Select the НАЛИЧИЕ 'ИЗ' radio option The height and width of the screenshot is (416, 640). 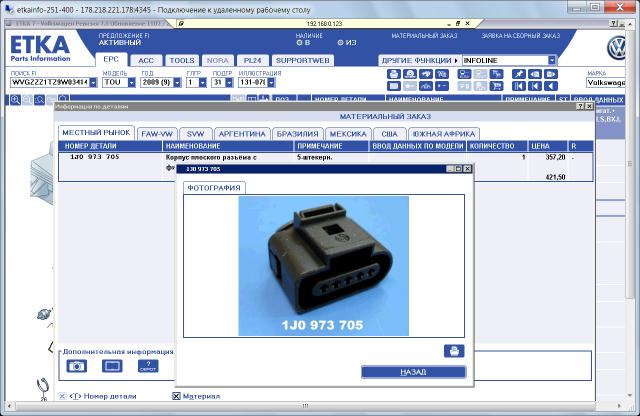[340, 42]
